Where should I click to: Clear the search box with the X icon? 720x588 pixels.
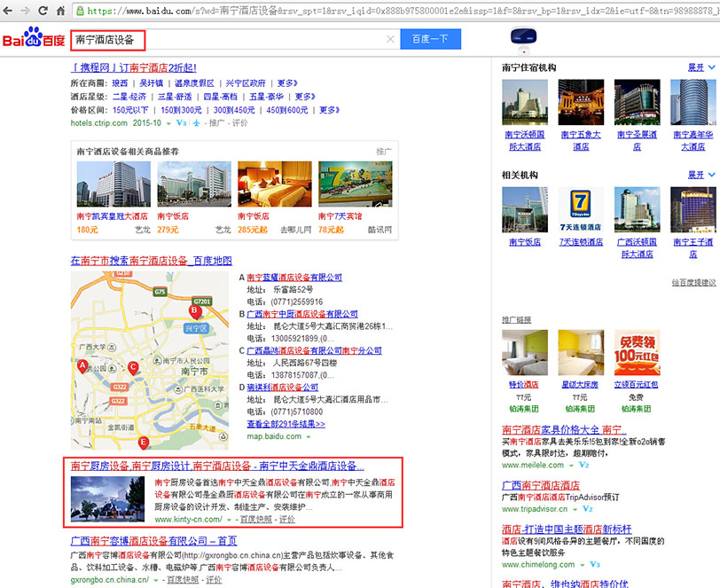coord(390,39)
